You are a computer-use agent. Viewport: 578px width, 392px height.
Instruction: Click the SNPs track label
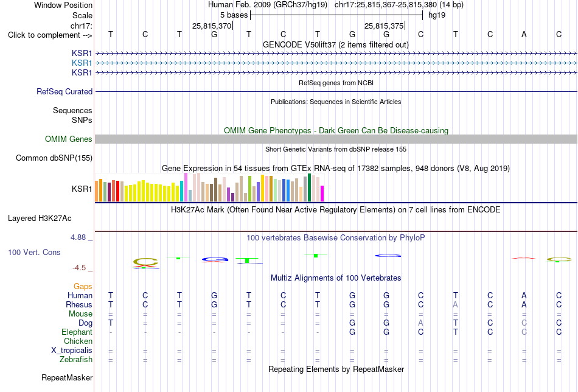coord(82,120)
